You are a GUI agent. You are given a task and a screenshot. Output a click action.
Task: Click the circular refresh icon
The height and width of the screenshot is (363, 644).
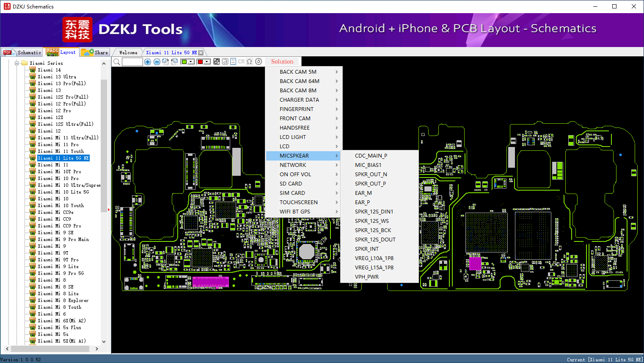(259, 61)
